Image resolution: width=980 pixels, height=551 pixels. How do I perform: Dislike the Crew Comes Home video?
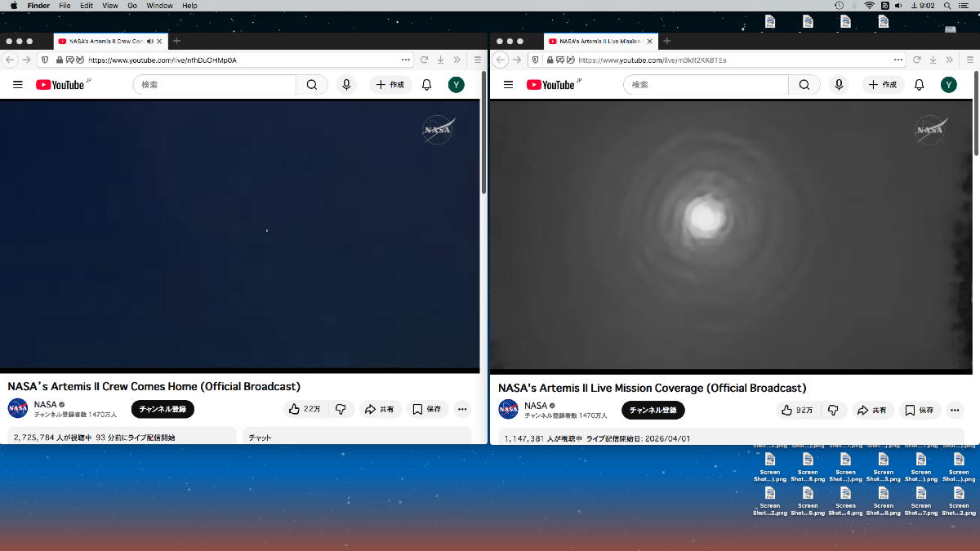pos(341,409)
